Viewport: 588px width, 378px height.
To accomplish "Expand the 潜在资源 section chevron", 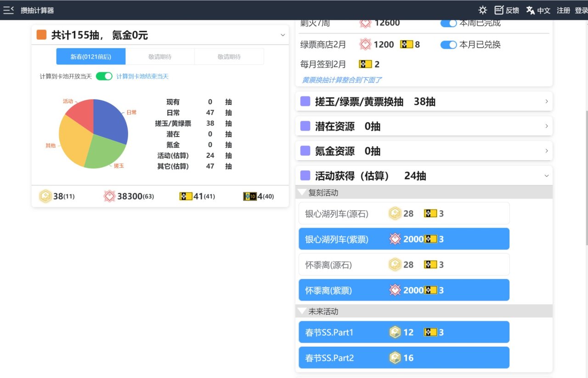I will 546,126.
